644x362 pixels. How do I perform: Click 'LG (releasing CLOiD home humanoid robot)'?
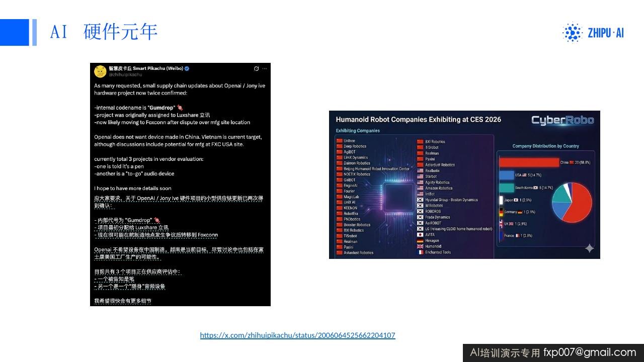458,229
